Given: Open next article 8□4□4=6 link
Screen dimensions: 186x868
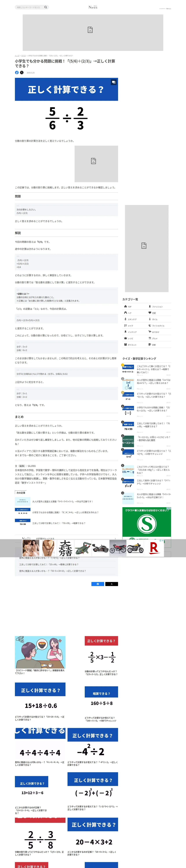Looking at the screenshot, I should pyautogui.click(x=65, y=512).
